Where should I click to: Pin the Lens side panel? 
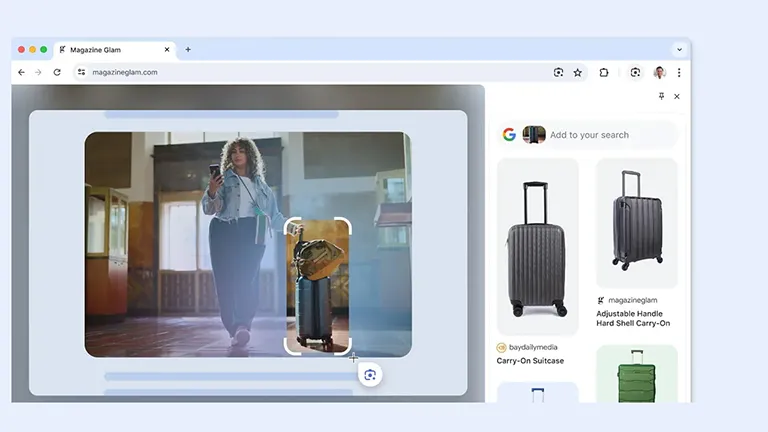point(661,96)
